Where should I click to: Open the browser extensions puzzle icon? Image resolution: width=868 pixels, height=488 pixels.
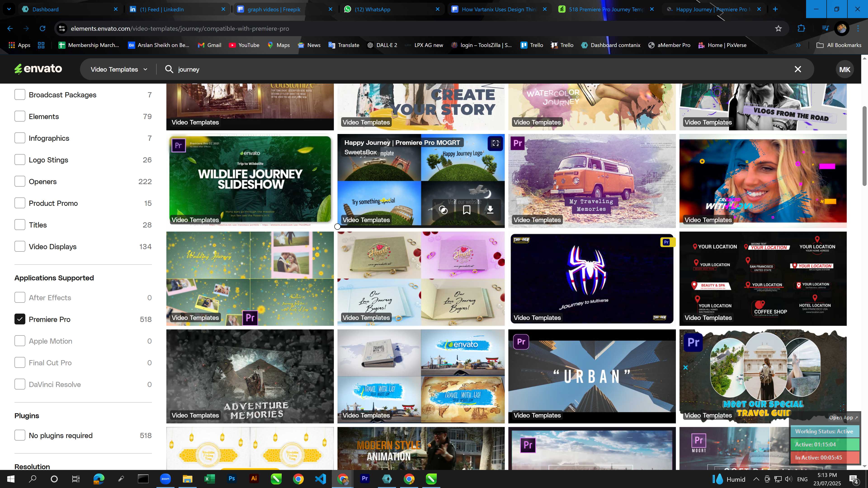pos(801,29)
